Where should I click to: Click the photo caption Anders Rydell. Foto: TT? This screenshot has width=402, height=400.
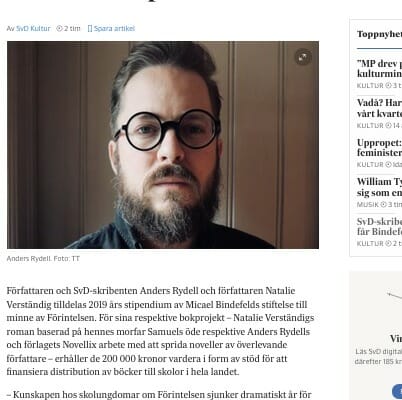click(x=43, y=259)
